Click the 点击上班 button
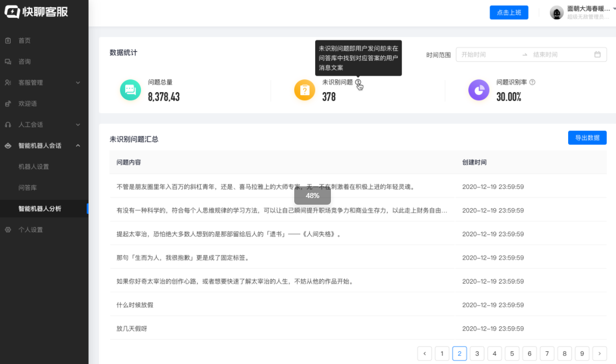Image resolution: width=616 pixels, height=364 pixels. (x=509, y=12)
